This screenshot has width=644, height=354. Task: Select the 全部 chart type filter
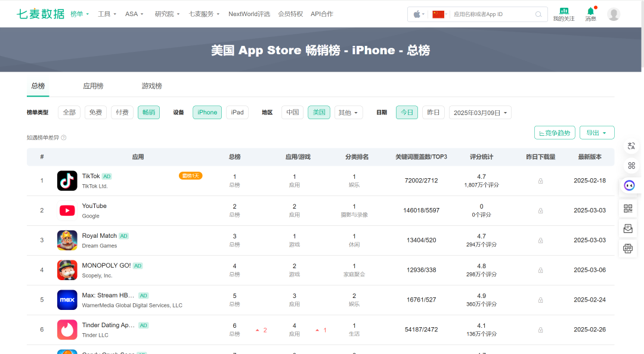click(69, 113)
